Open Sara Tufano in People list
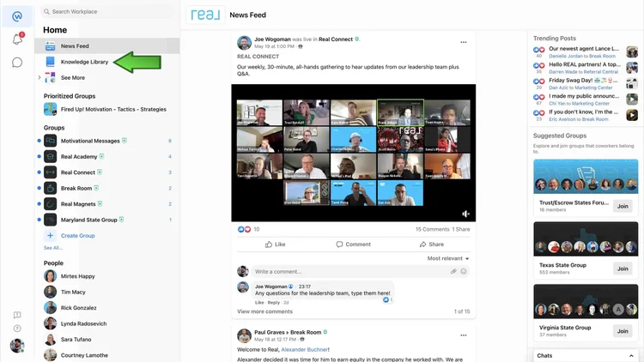The height and width of the screenshot is (362, 644). tap(76, 340)
